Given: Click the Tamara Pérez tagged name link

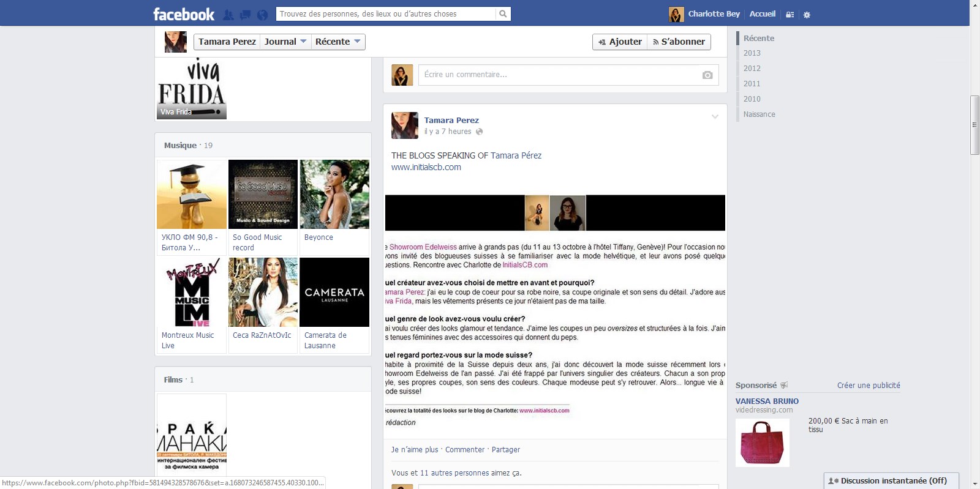Looking at the screenshot, I should pyautogui.click(x=516, y=155).
